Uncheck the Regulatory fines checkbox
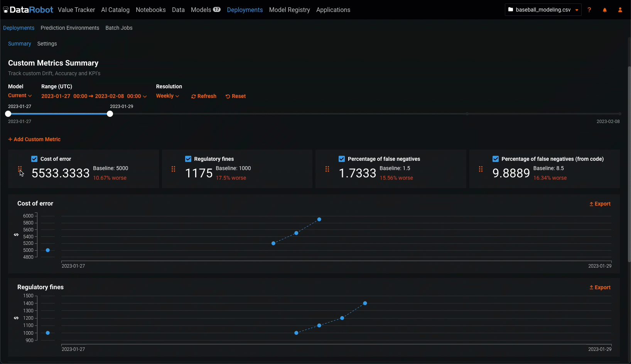 (188, 159)
